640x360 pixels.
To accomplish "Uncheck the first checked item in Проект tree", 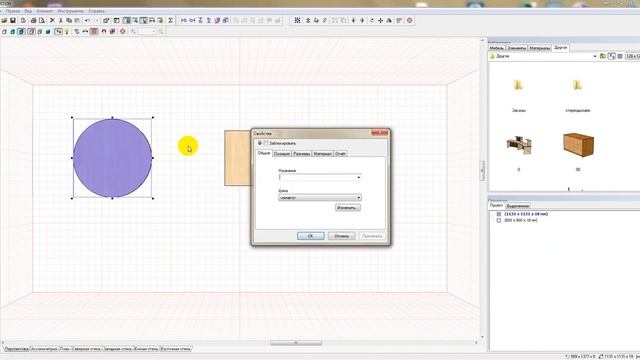I will click(499, 214).
